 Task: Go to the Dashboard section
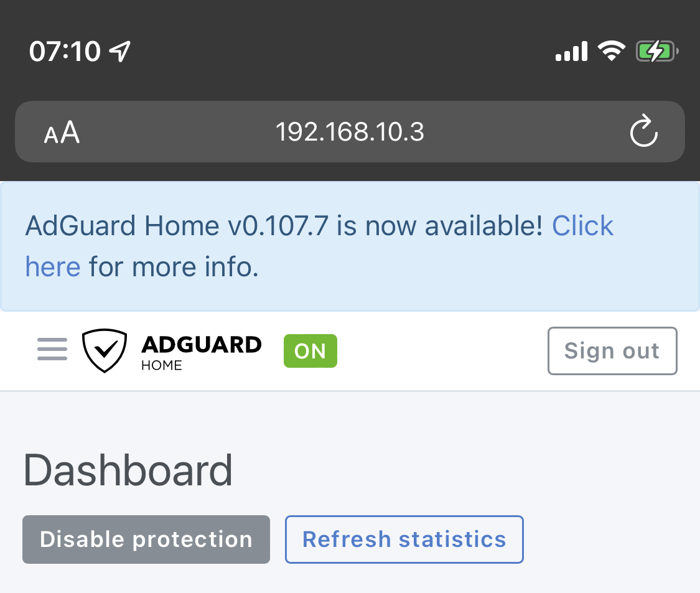128,470
